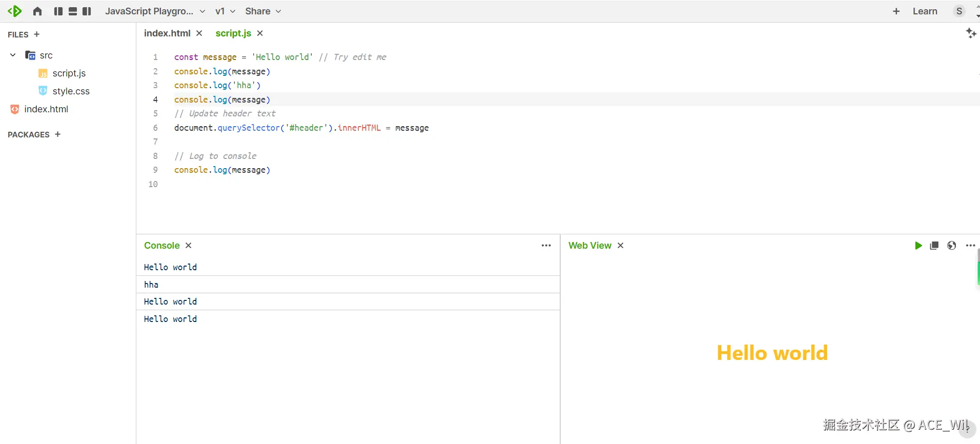This screenshot has height=444, width=980.
Task: Close the script.js editor tab
Action: pyautogui.click(x=260, y=33)
